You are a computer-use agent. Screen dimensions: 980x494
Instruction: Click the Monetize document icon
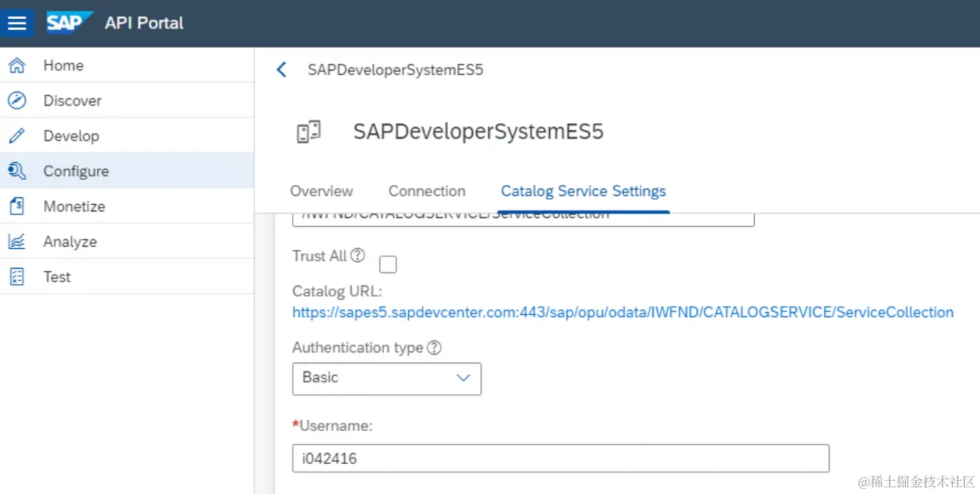pyautogui.click(x=17, y=206)
